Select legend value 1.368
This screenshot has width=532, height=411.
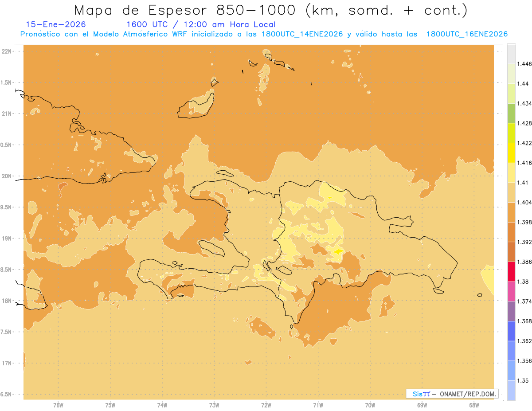tap(524, 321)
